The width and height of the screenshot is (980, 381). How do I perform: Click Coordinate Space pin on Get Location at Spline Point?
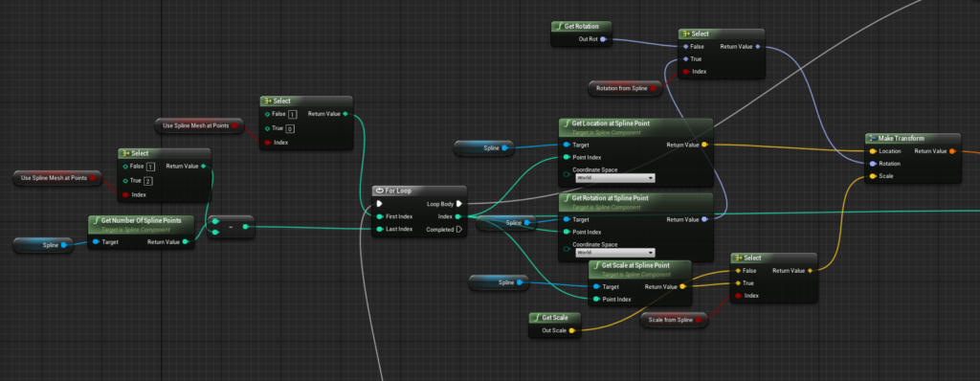567,174
